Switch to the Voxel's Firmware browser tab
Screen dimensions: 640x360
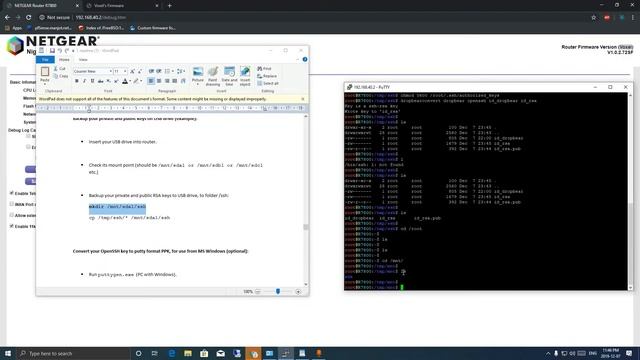pos(121,6)
